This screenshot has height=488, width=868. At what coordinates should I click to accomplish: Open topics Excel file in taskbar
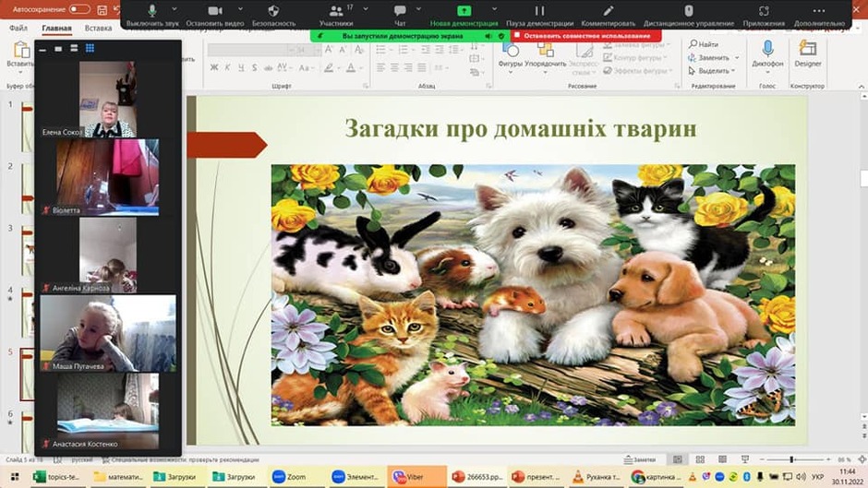(x=57, y=476)
